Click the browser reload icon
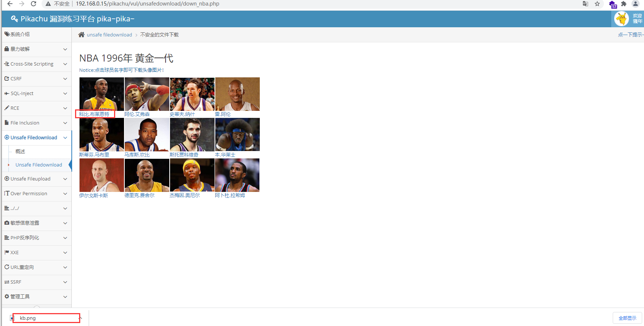The image size is (644, 326). pyautogui.click(x=33, y=4)
